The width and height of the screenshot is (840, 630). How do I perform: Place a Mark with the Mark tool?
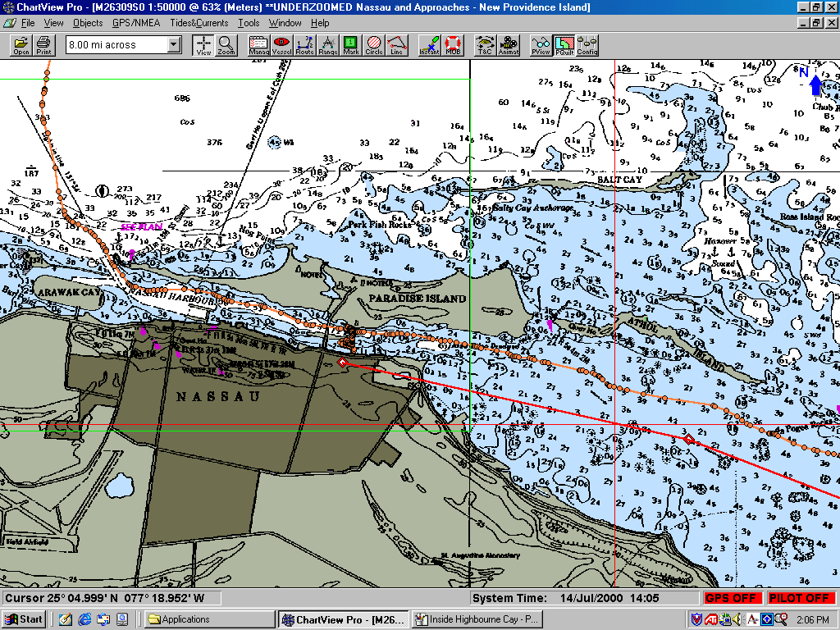point(350,45)
